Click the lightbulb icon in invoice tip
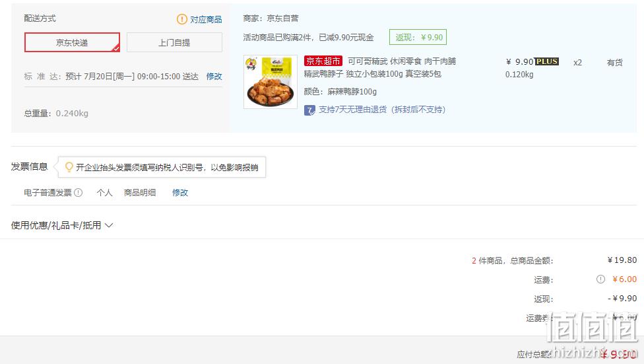The height and width of the screenshot is (364, 644). point(69,167)
